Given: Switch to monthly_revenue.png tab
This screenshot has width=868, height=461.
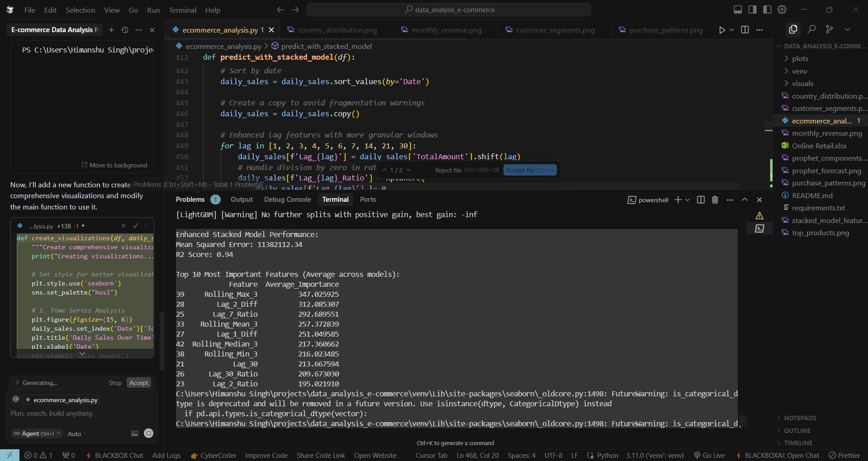Looking at the screenshot, I should tap(446, 30).
